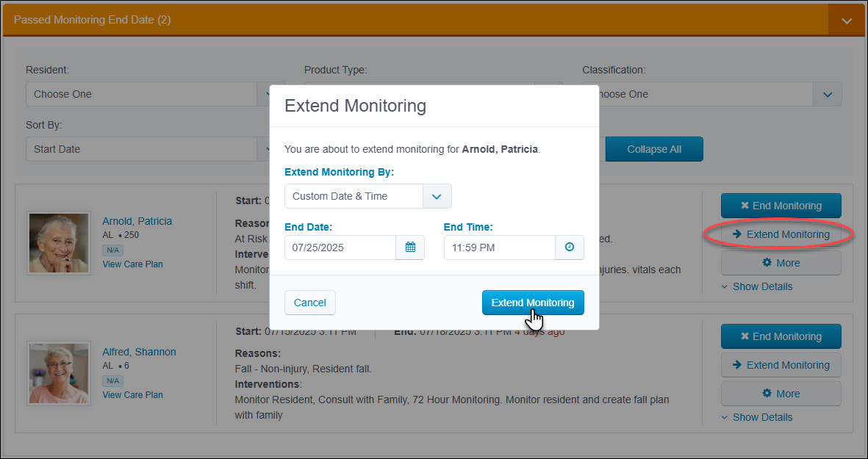This screenshot has width=868, height=459.
Task: Click Arnold, Patricia's profile photo
Action: click(x=59, y=243)
